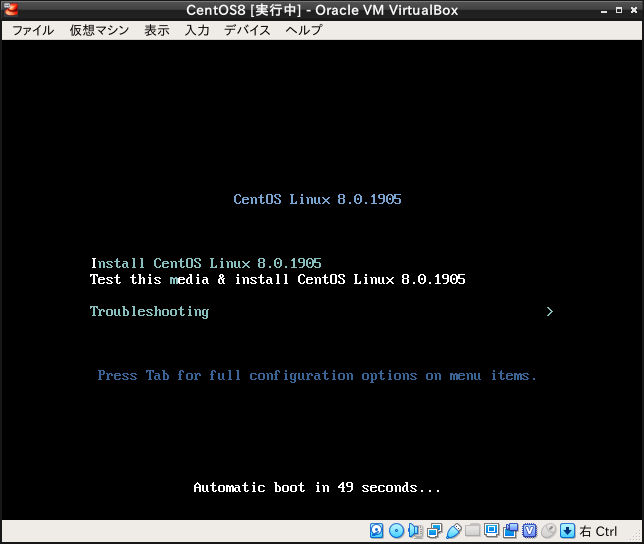Open the ファイル menu
Screen dimensions: 644x544
(33, 30)
